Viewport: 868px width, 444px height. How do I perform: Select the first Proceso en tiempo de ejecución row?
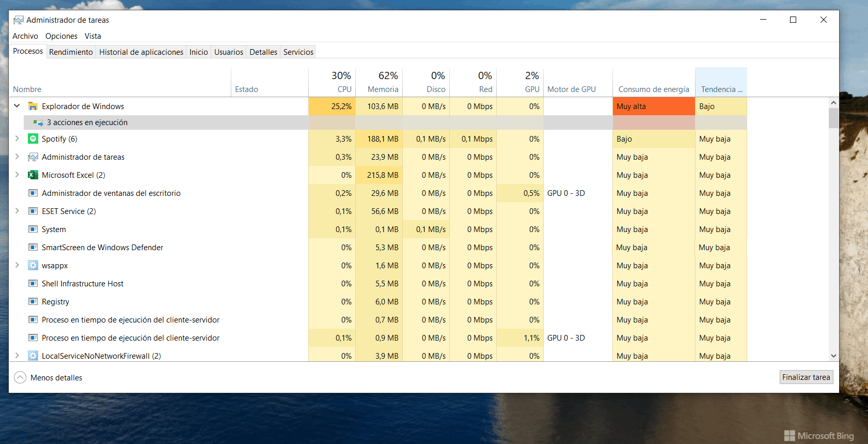click(x=378, y=319)
